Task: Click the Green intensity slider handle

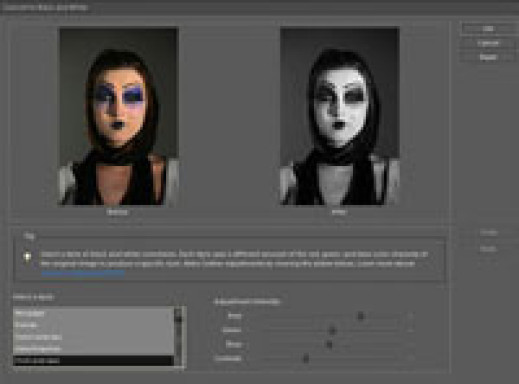Action: (x=332, y=330)
